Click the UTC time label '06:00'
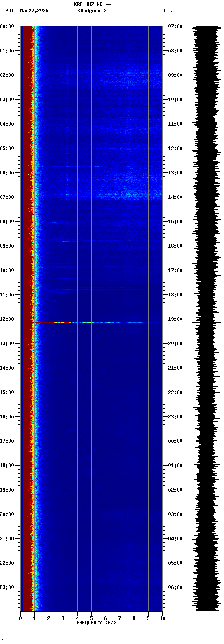Image resolution: width=224 pixels, height=644 pixels. click(175, 587)
